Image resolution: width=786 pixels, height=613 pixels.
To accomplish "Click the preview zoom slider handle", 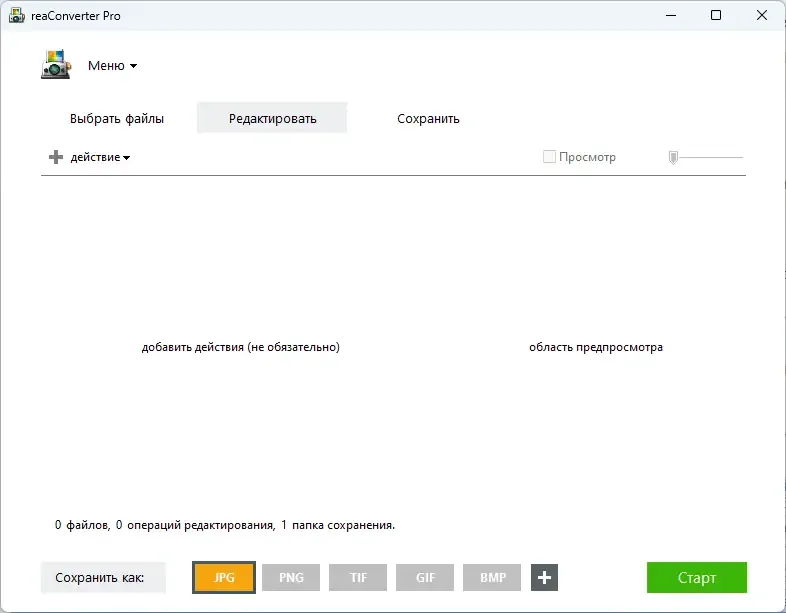I will pyautogui.click(x=673, y=157).
